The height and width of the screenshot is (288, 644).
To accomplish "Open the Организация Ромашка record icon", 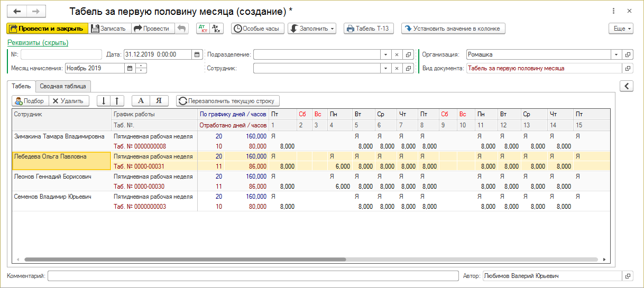I will pos(628,54).
